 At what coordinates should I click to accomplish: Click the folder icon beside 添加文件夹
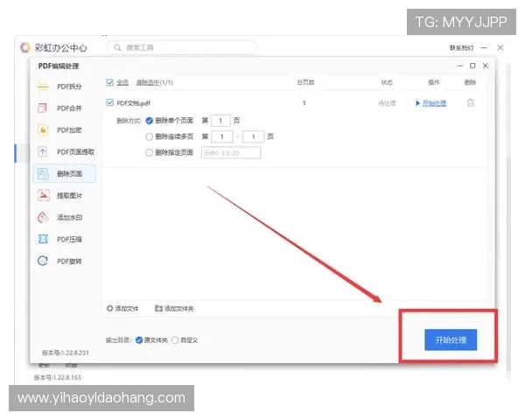(158, 308)
